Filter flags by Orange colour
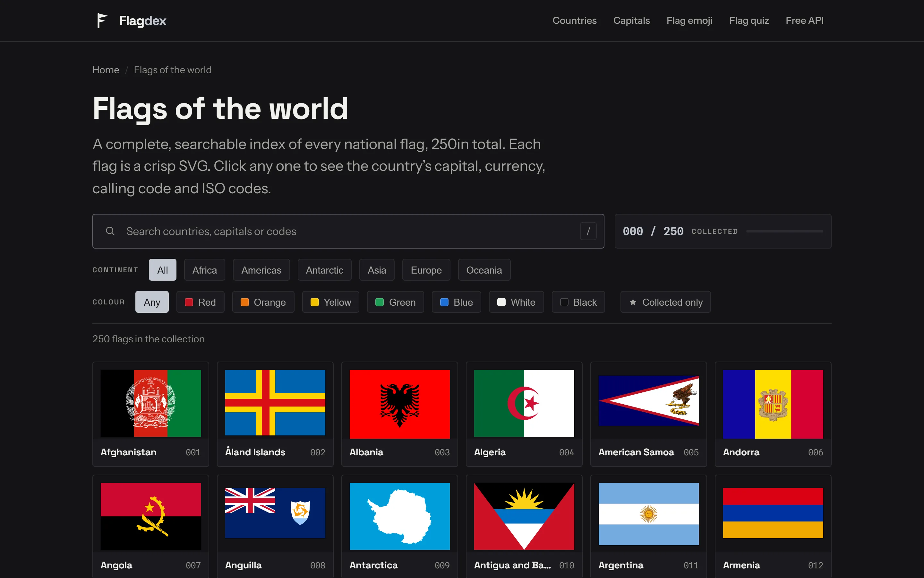Screen dimensions: 924x578 click(x=263, y=302)
